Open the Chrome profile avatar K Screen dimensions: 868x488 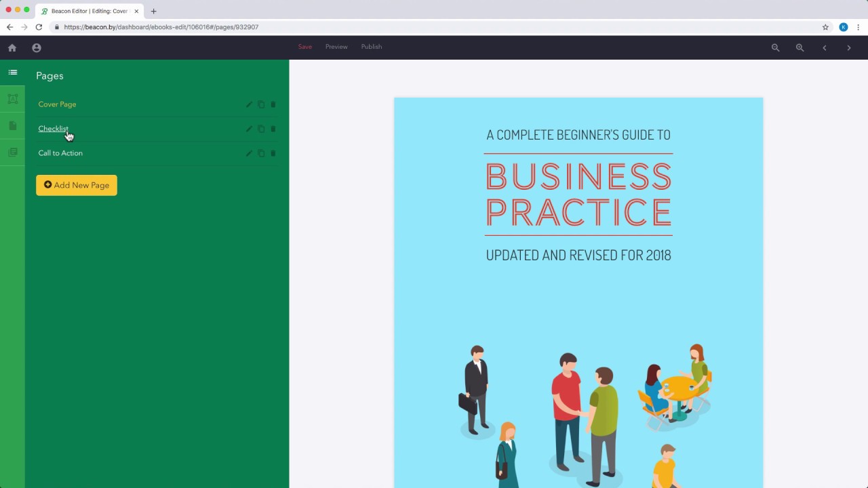[844, 27]
